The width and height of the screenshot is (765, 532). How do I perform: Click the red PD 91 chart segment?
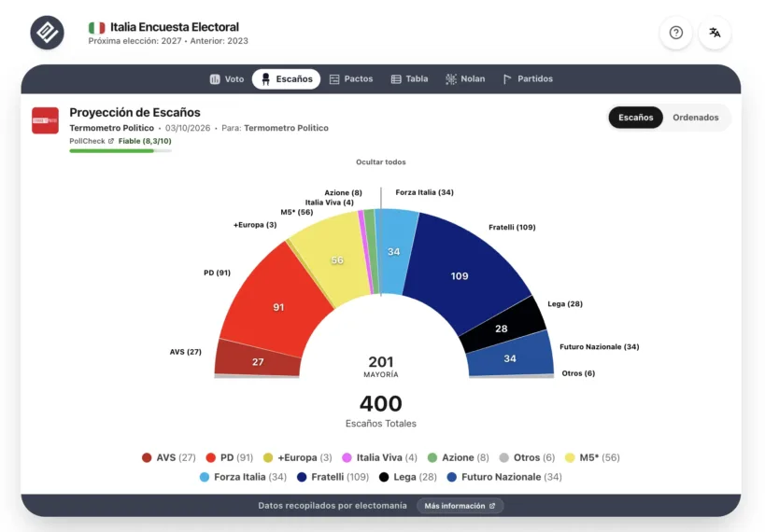[278, 307]
